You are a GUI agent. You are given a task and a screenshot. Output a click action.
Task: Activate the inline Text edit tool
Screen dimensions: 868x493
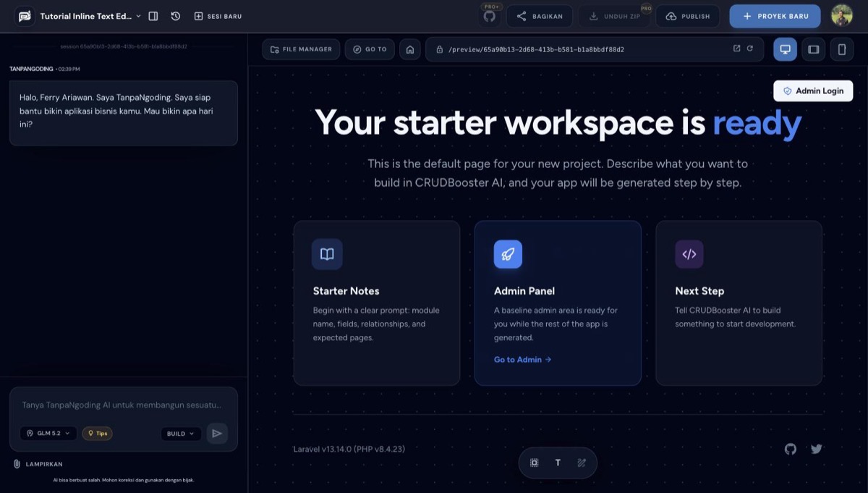(x=558, y=463)
